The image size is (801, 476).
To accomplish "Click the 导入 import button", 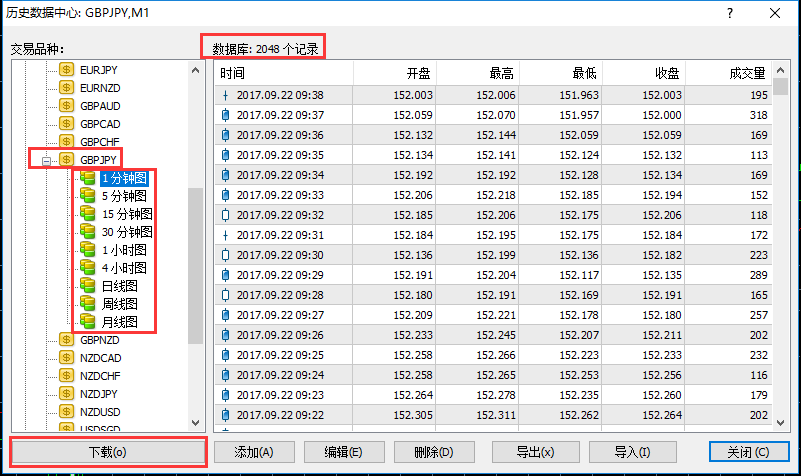I will point(627,451).
